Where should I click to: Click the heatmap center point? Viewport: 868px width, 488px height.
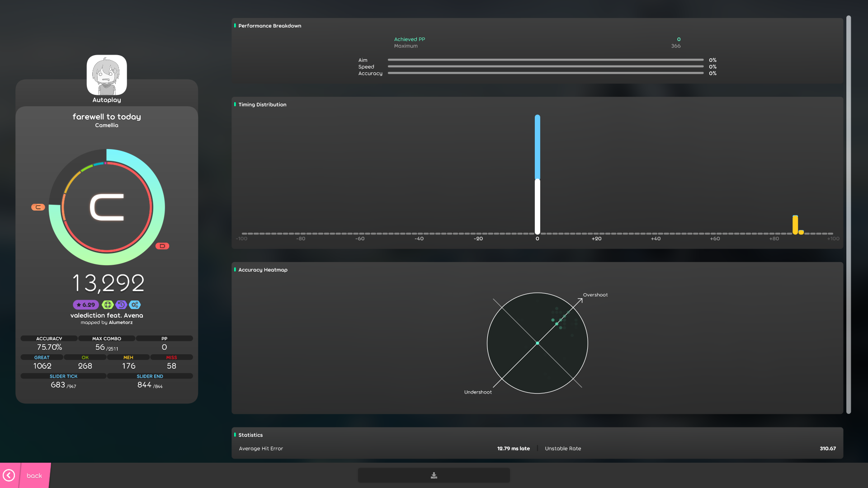[x=538, y=343]
